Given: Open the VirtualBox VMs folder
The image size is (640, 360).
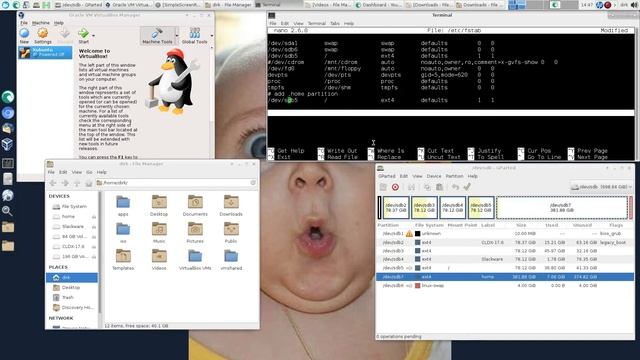Looking at the screenshot, I should click(x=195, y=260).
